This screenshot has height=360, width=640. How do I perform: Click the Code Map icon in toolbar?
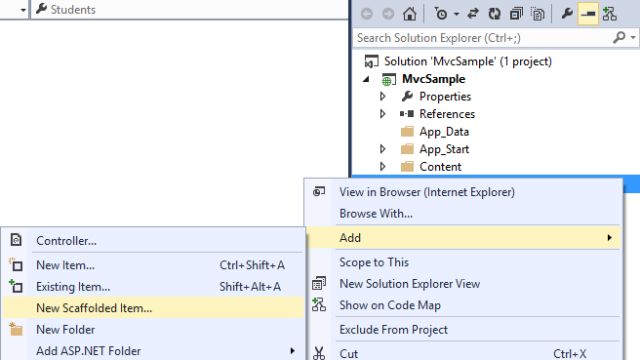tap(610, 14)
